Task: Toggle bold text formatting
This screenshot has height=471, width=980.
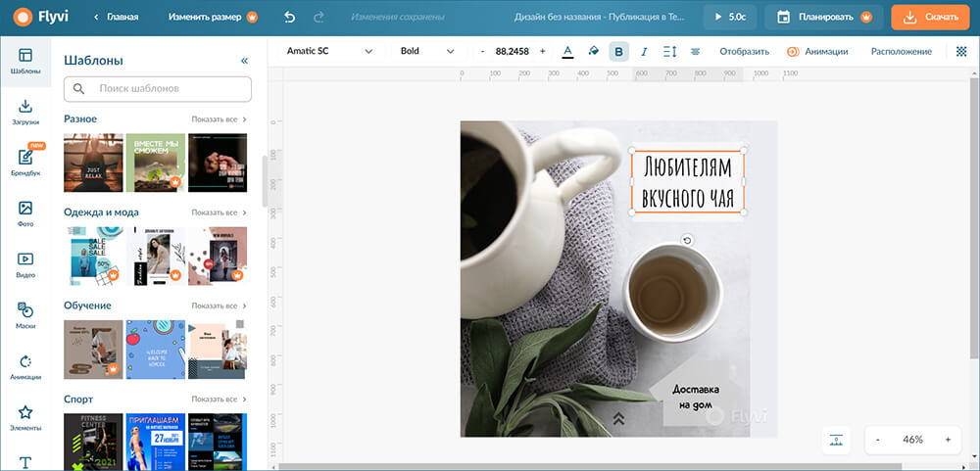Action: pyautogui.click(x=618, y=51)
